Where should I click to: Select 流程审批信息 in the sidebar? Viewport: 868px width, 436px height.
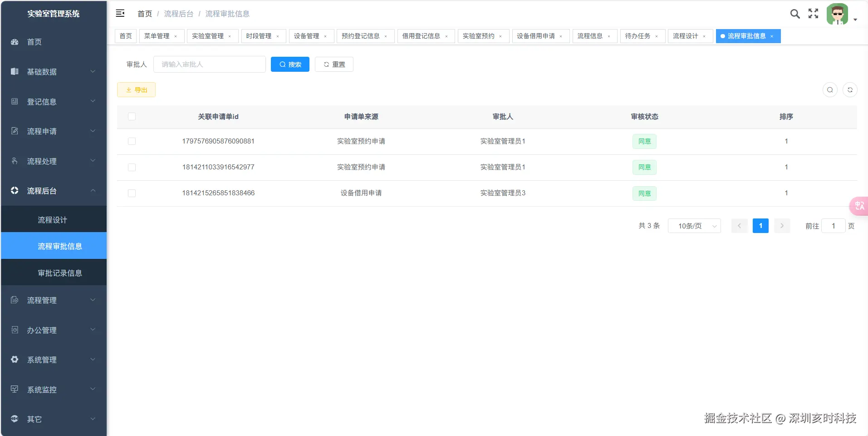54,246
